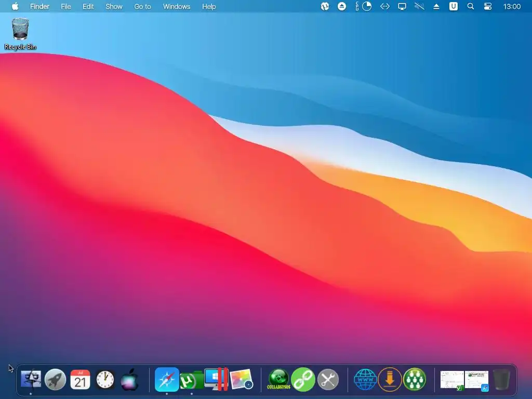Open the Edit menu
532x399 pixels.
[x=88, y=6]
